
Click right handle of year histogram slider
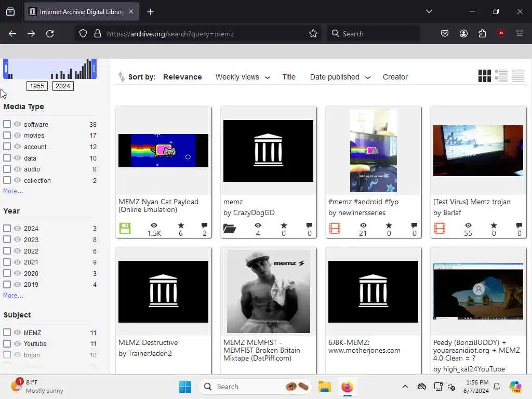(94, 69)
